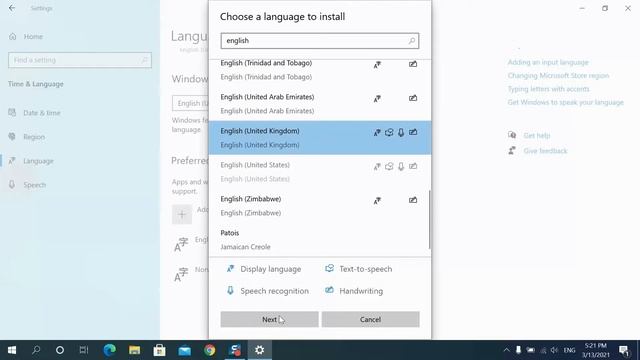Click the Get help icon
Viewport: 640px width, 360px height.
(512, 135)
